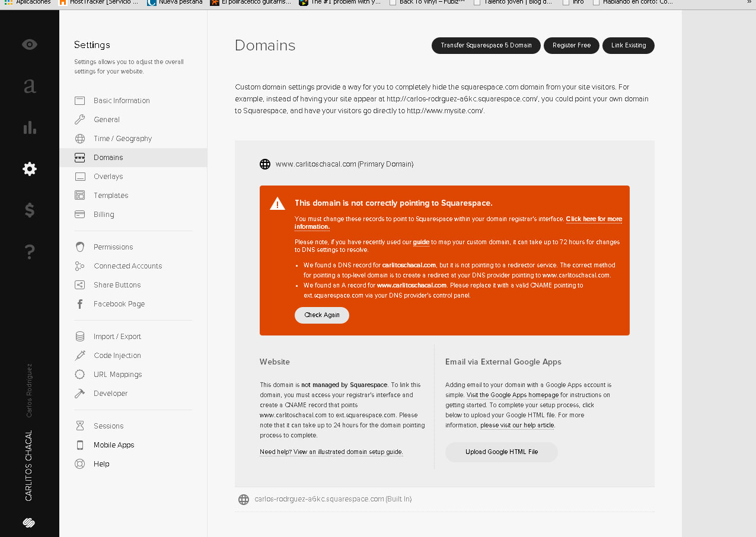This screenshot has height=537, width=756.
Task: Click the Register Free button
Action: [x=572, y=46]
